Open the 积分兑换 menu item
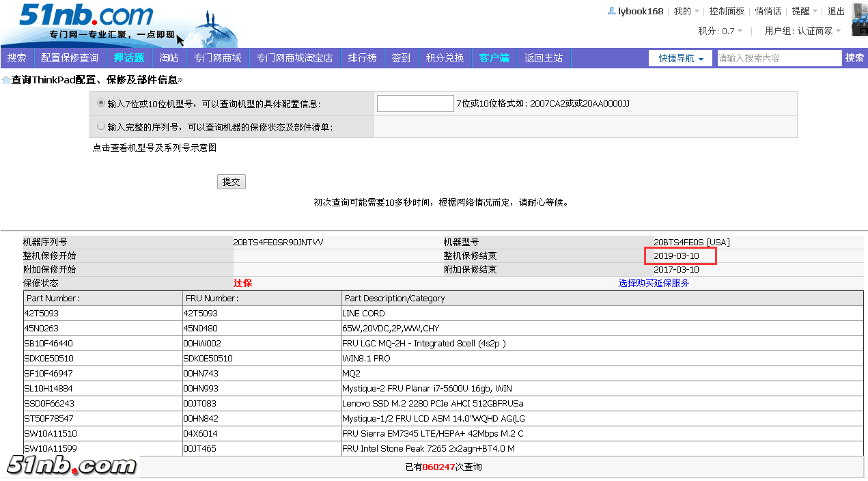The image size is (868, 481). 445,57
